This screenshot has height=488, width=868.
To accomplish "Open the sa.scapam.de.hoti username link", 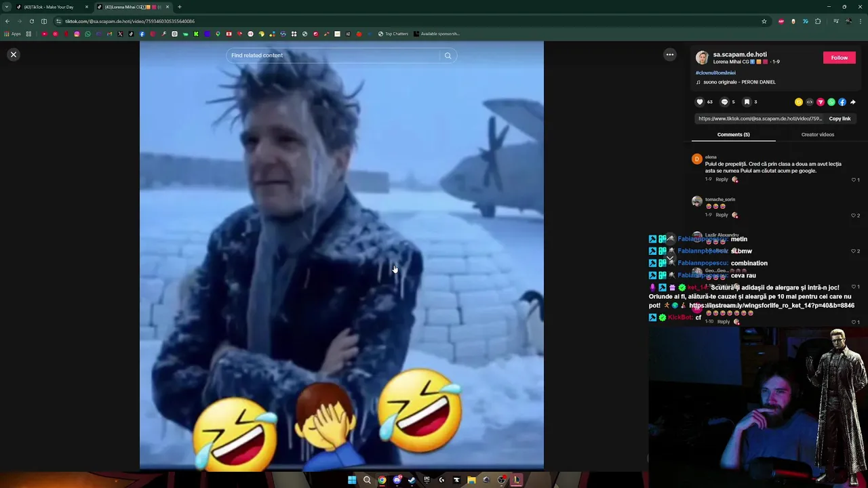I will coord(740,54).
